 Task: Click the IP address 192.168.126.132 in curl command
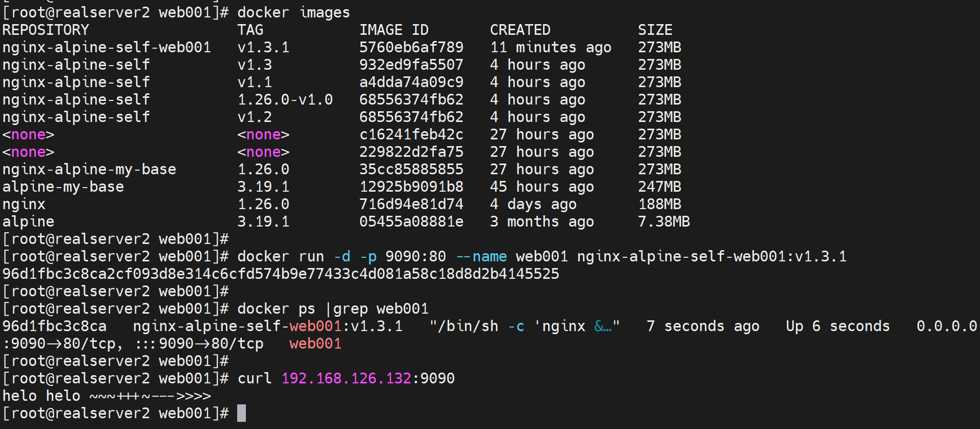pyautogui.click(x=346, y=379)
